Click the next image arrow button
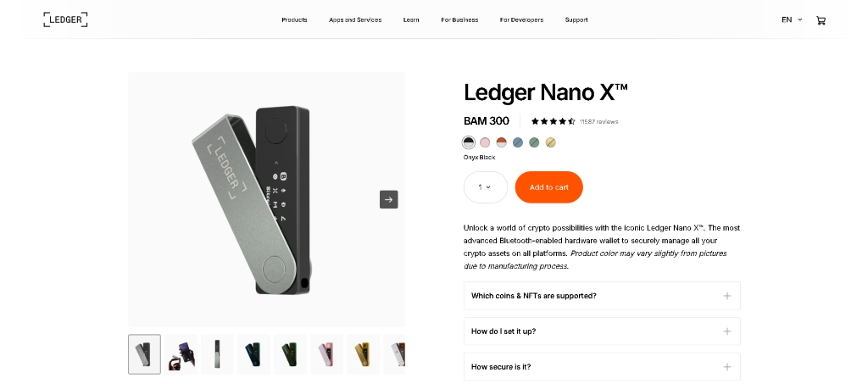Screen dimensions: 868x384 click(x=388, y=199)
